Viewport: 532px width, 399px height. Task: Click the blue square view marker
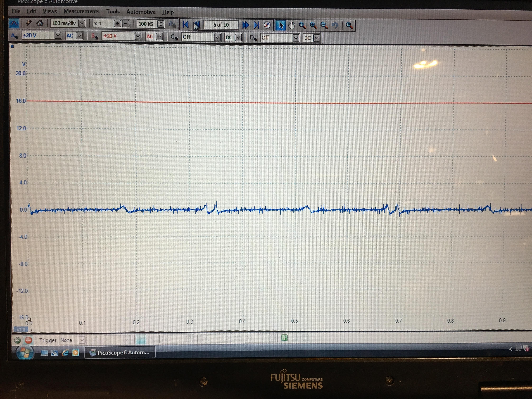12,46
